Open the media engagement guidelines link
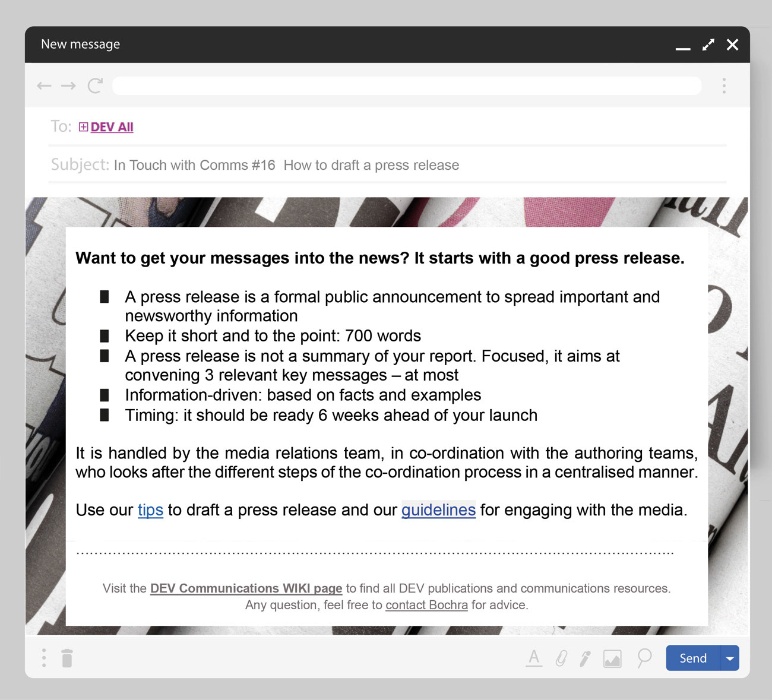The width and height of the screenshot is (772, 700). [x=438, y=510]
